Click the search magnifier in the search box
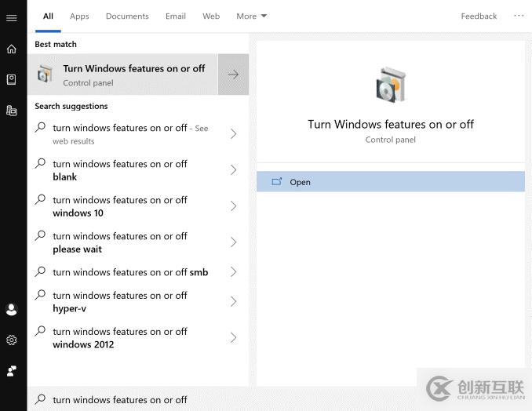Viewport: 532px width, 411px height. point(40,398)
